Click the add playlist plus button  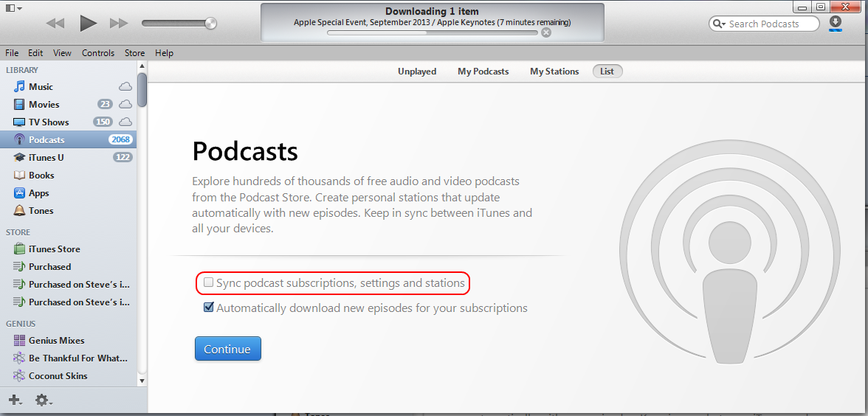point(15,400)
